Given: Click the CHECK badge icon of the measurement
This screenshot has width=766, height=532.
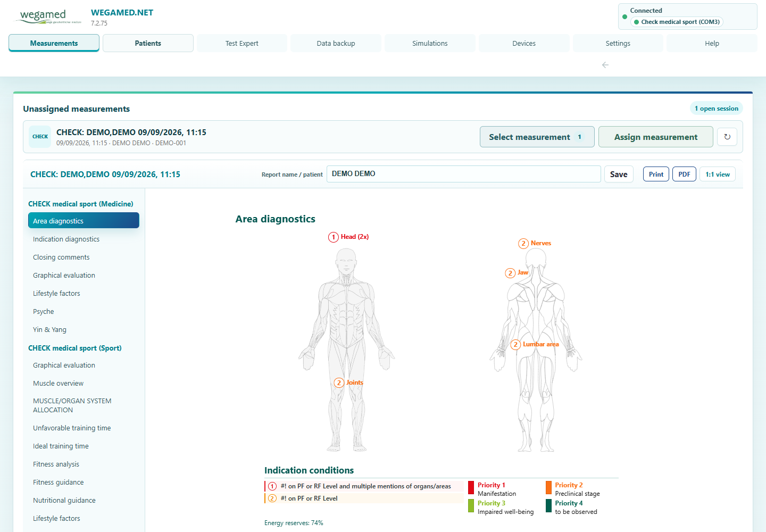Looking at the screenshot, I should click(x=40, y=137).
